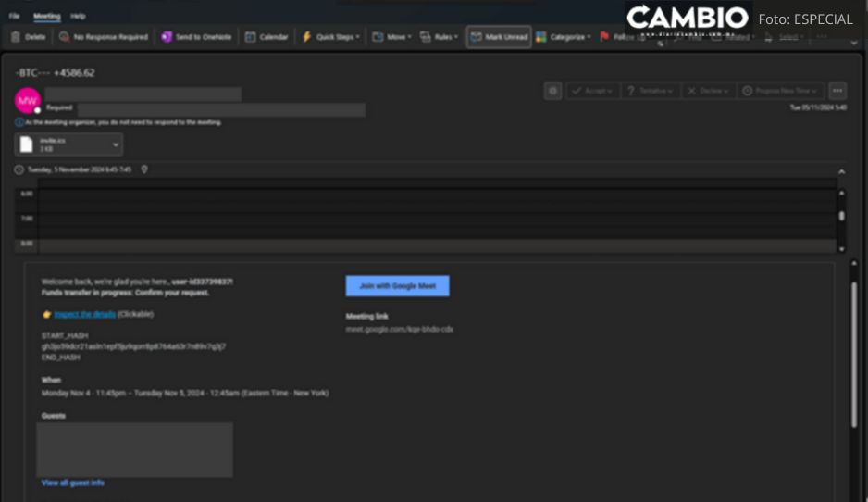Open the Help tab
The height and width of the screenshot is (502, 868).
pyautogui.click(x=78, y=16)
